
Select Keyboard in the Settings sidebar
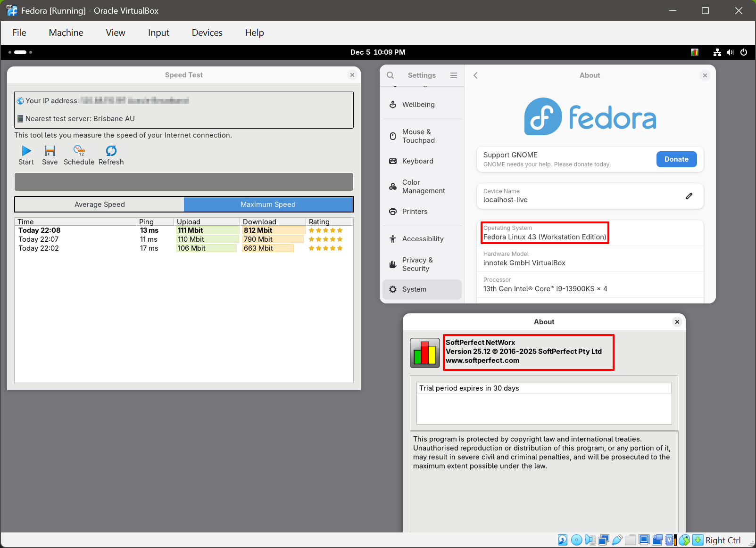click(x=422, y=161)
